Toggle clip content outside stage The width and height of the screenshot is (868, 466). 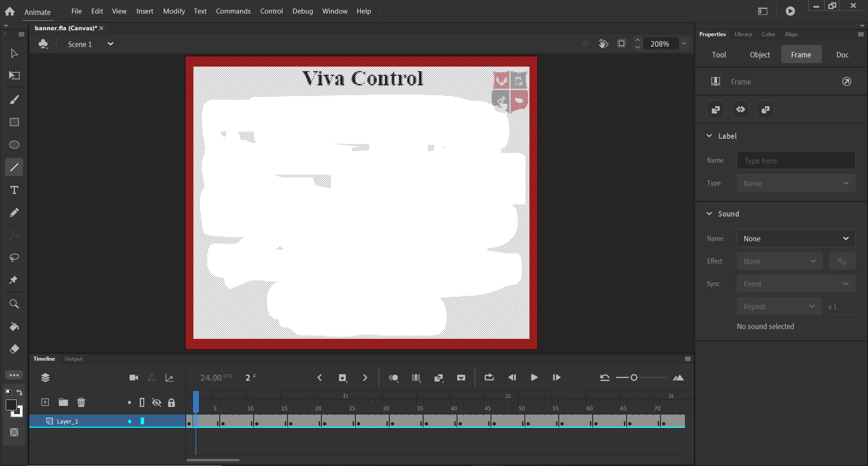click(622, 43)
